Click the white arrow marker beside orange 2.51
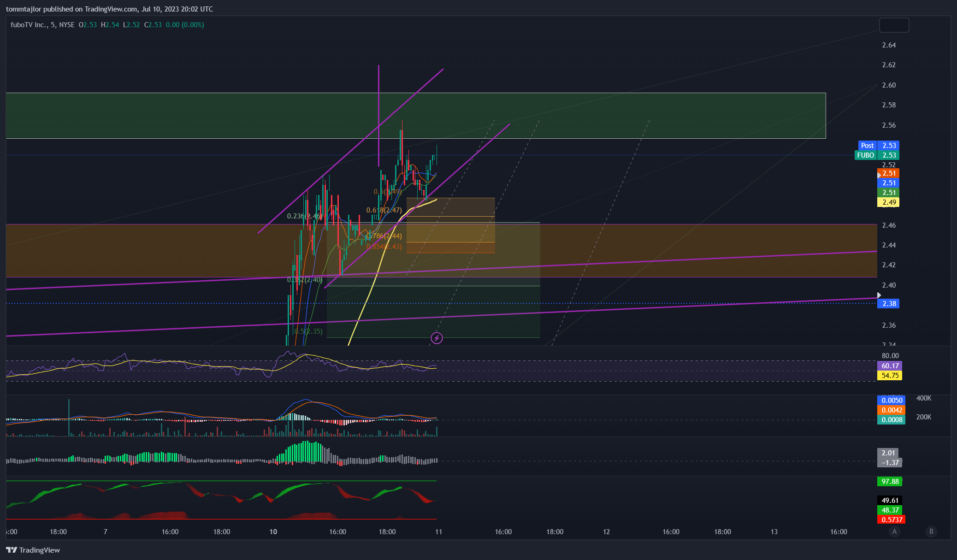 [x=879, y=176]
